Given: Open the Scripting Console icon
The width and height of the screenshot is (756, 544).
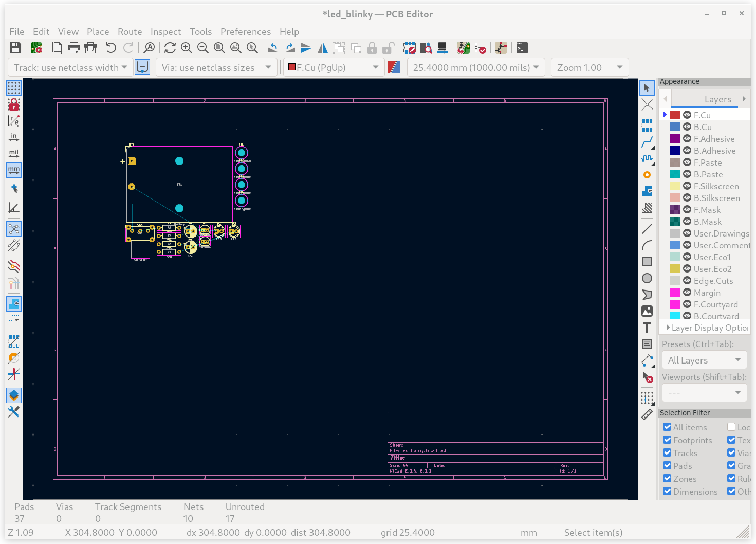Looking at the screenshot, I should pos(522,48).
